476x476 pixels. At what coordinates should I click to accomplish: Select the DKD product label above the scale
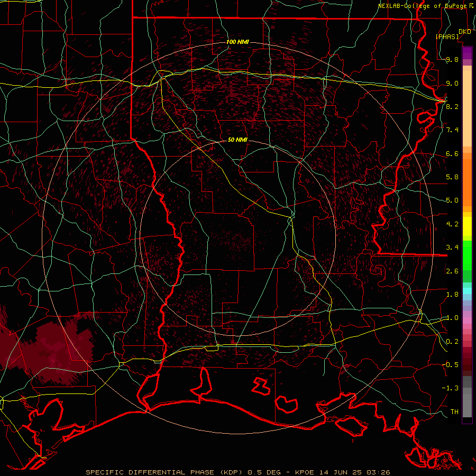coord(465,32)
